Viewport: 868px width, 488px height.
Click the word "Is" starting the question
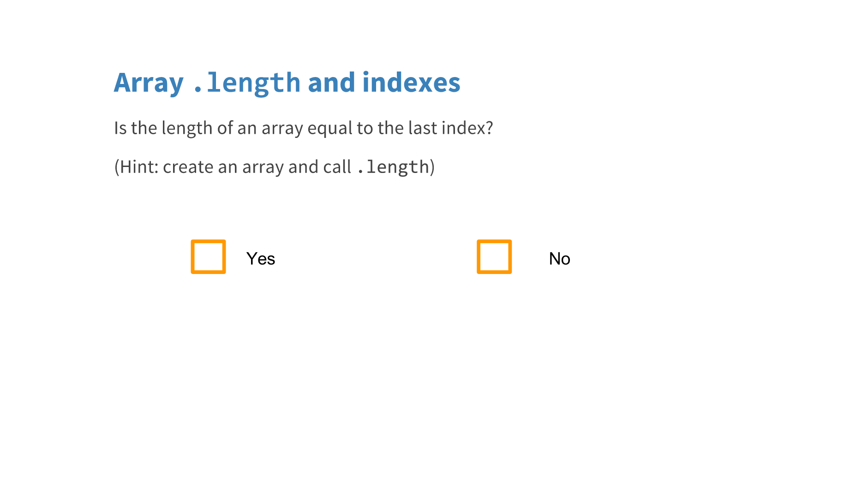pyautogui.click(x=120, y=128)
